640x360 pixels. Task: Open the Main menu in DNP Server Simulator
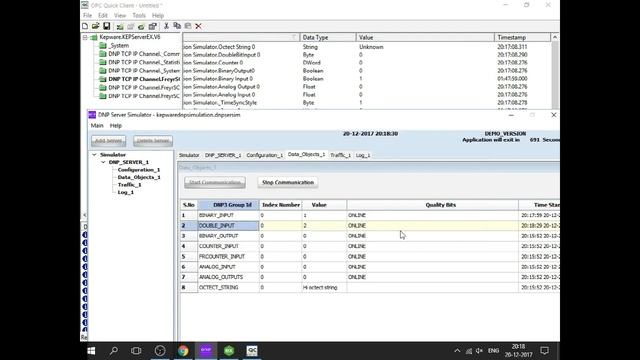point(97,126)
